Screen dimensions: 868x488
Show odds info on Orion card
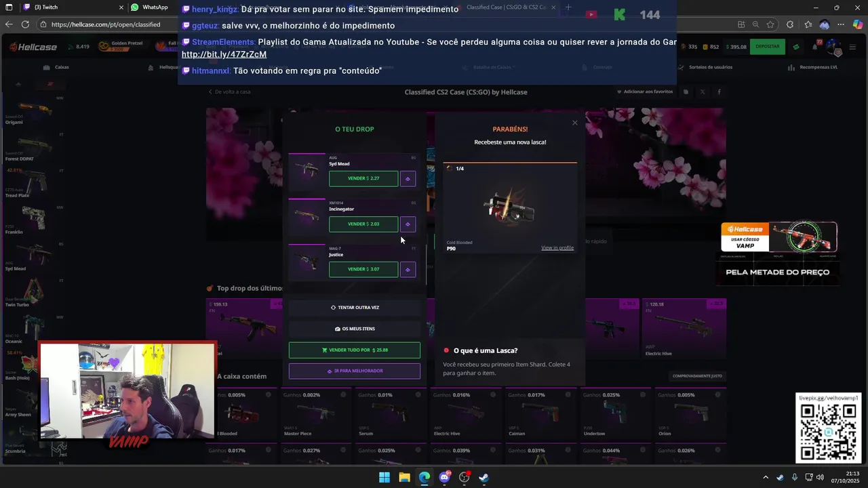[x=717, y=394]
